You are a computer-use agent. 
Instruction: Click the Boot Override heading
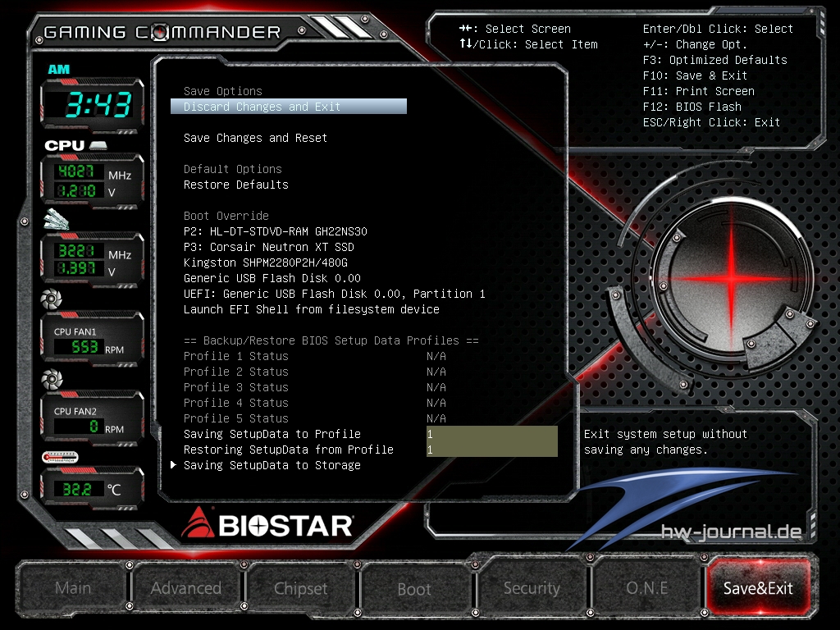click(x=226, y=216)
